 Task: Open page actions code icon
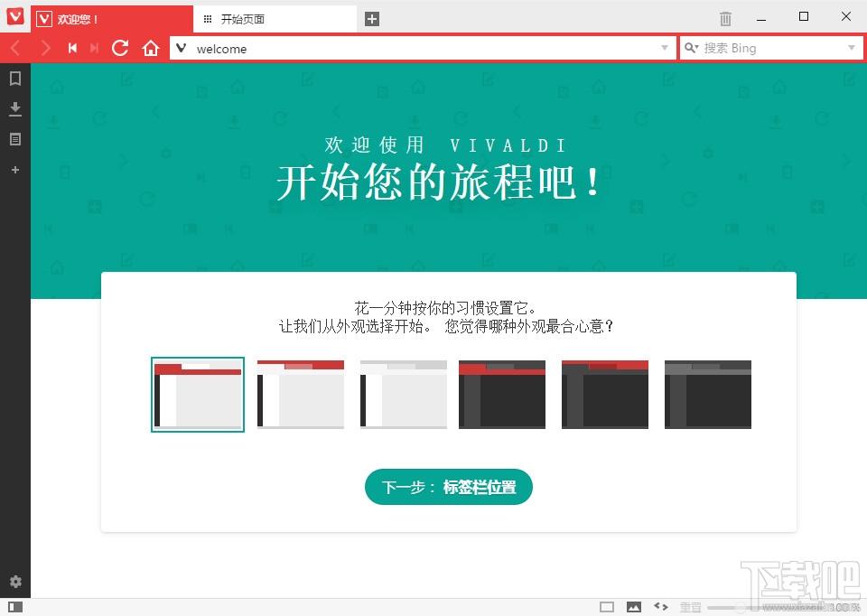[x=661, y=607]
